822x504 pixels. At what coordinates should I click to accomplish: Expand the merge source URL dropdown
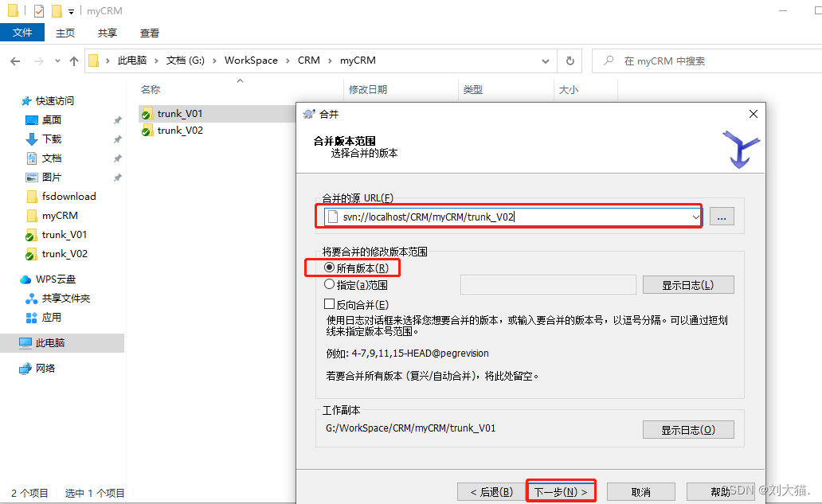pos(695,217)
